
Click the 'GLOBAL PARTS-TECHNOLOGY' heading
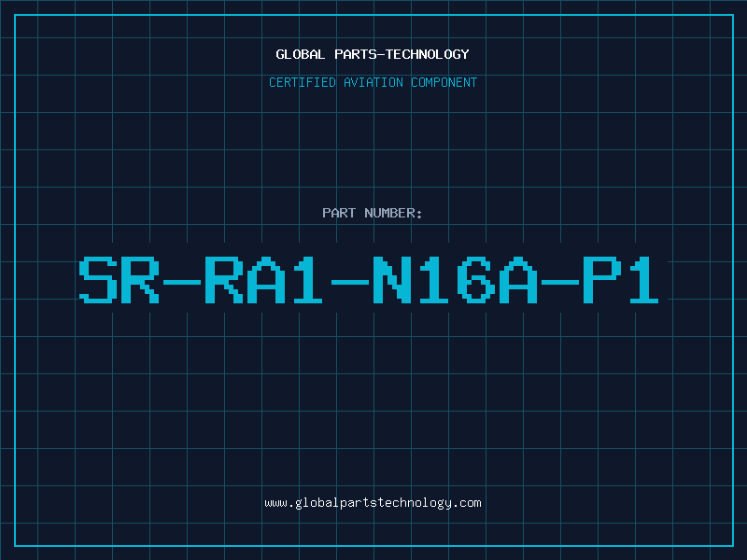(373, 55)
